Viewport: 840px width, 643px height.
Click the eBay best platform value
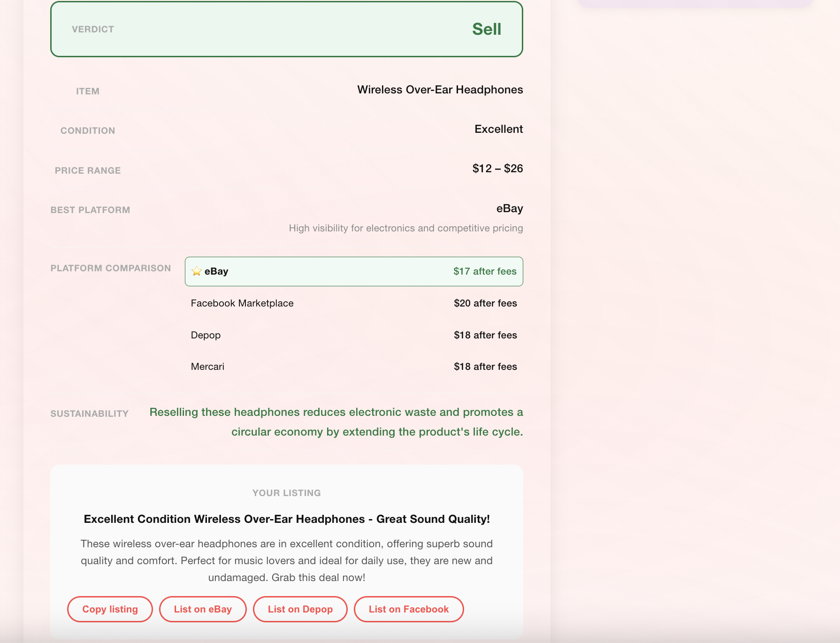[x=510, y=208]
